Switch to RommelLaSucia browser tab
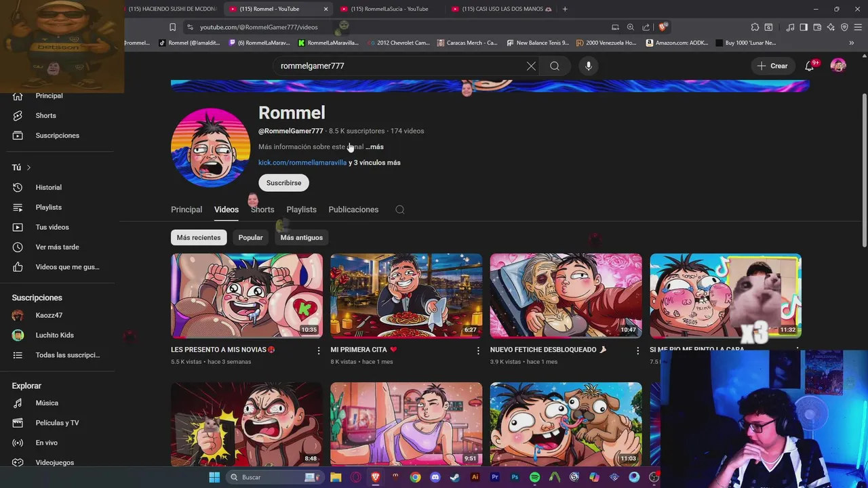 click(x=389, y=9)
